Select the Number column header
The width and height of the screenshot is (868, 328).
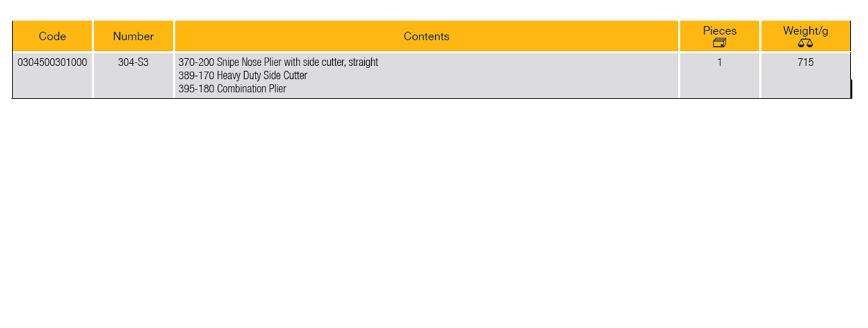click(x=133, y=36)
